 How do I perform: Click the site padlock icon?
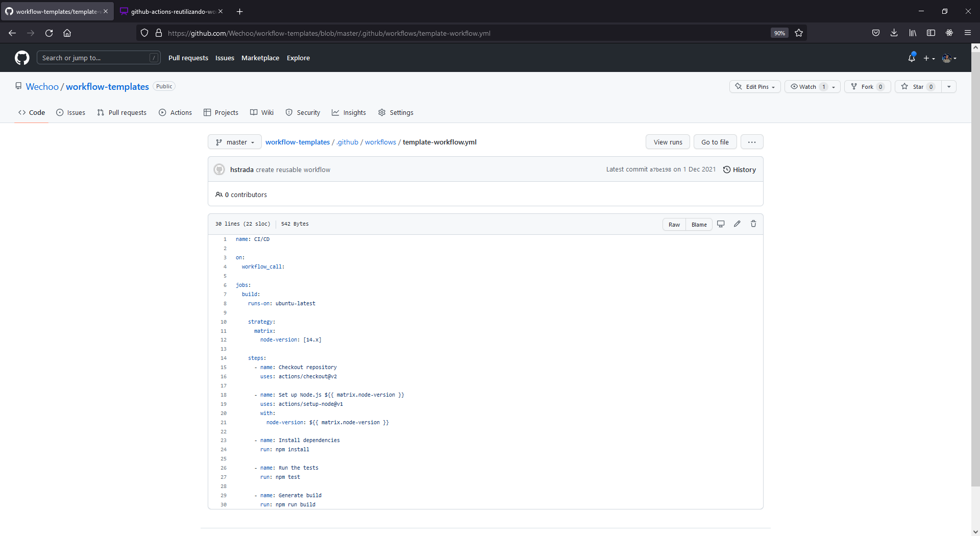point(159,33)
